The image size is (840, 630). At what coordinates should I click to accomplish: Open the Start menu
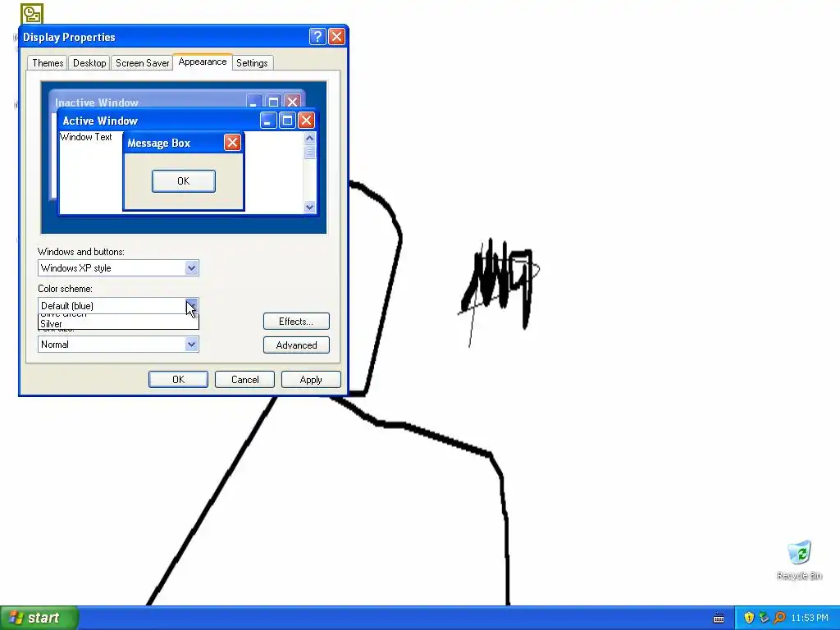click(x=39, y=618)
